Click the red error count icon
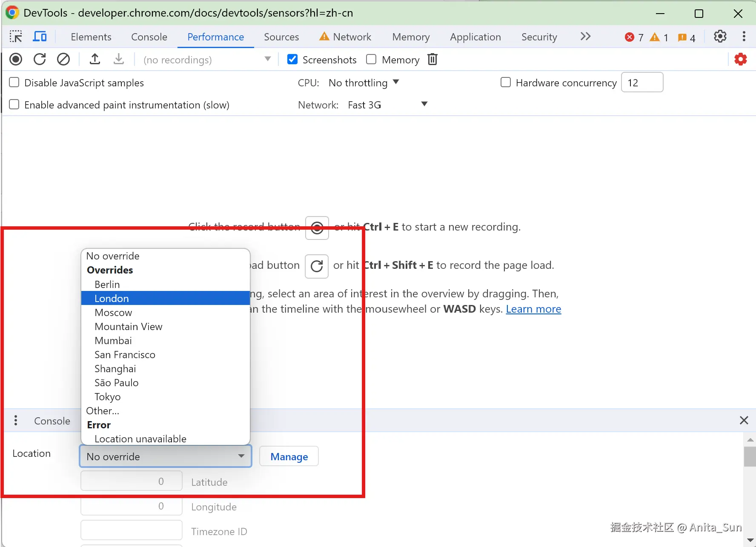The image size is (756, 547). (x=630, y=37)
